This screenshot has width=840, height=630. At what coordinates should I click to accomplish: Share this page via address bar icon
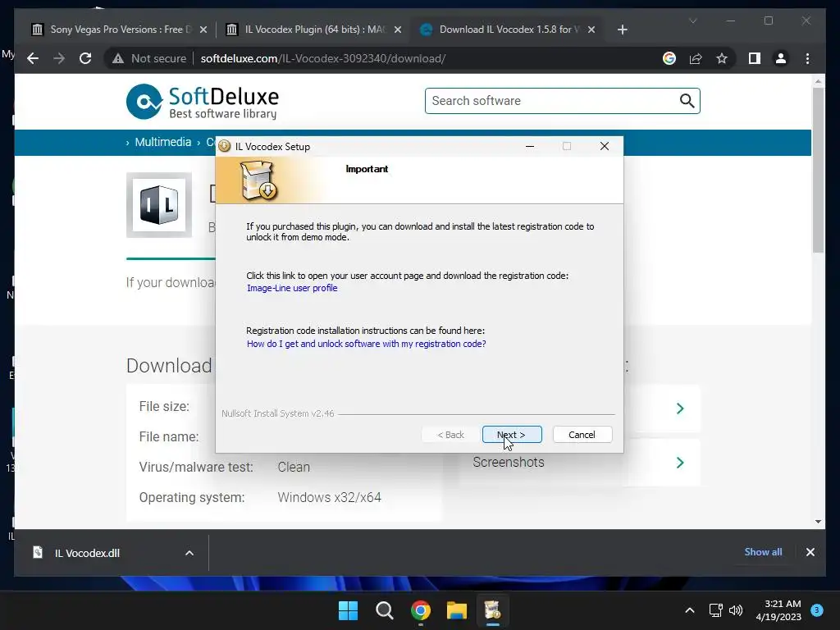tap(696, 58)
